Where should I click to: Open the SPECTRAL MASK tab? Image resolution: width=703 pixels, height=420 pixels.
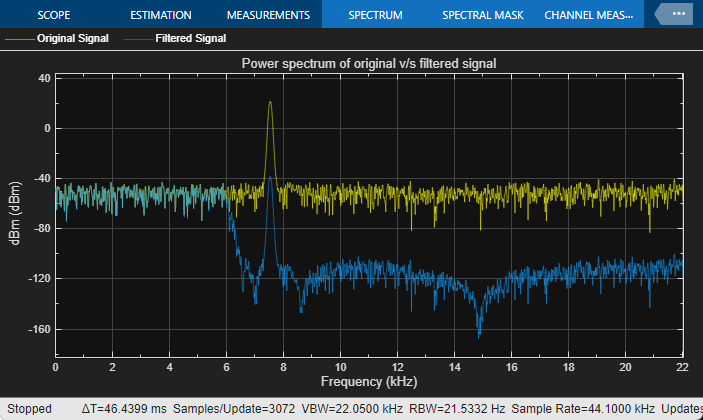(483, 15)
